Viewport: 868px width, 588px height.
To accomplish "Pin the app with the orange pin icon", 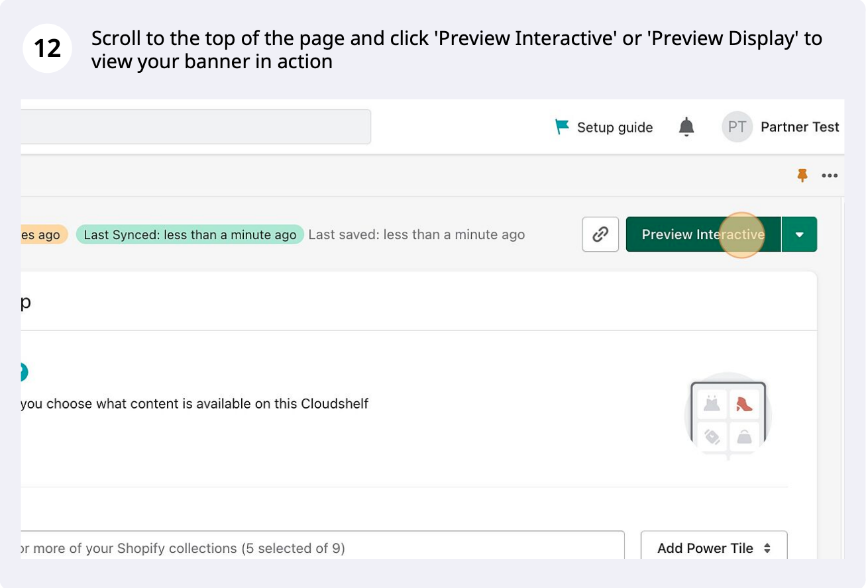I will click(x=802, y=175).
